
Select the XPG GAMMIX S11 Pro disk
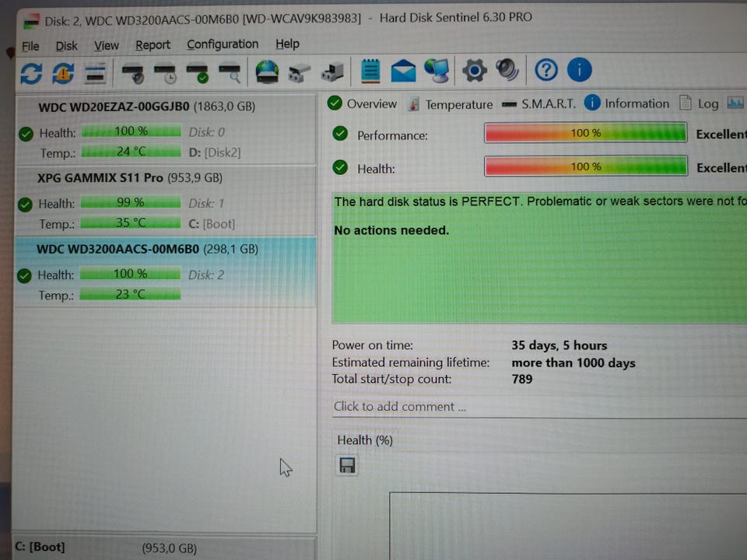(x=165, y=201)
